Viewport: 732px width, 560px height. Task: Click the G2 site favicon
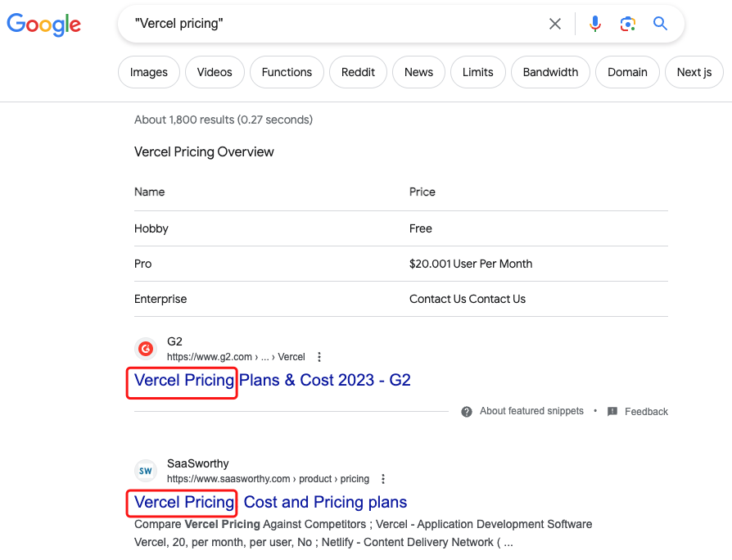pos(146,349)
